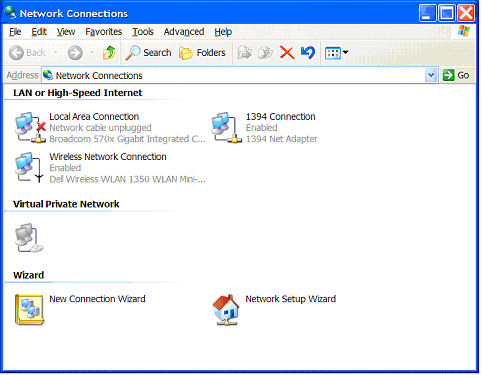Open the Advanced menu
The width and height of the screenshot is (482, 375).
[x=184, y=32]
